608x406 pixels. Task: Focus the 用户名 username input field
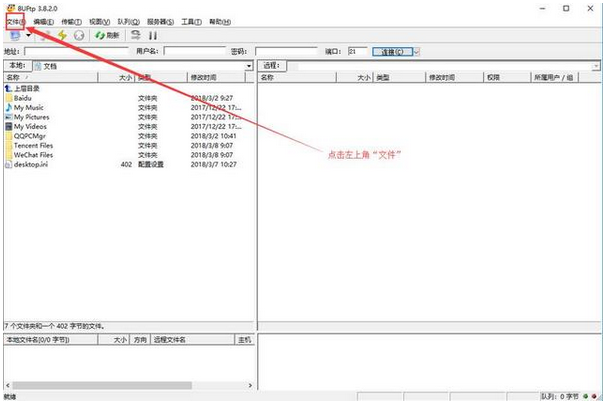click(194, 51)
